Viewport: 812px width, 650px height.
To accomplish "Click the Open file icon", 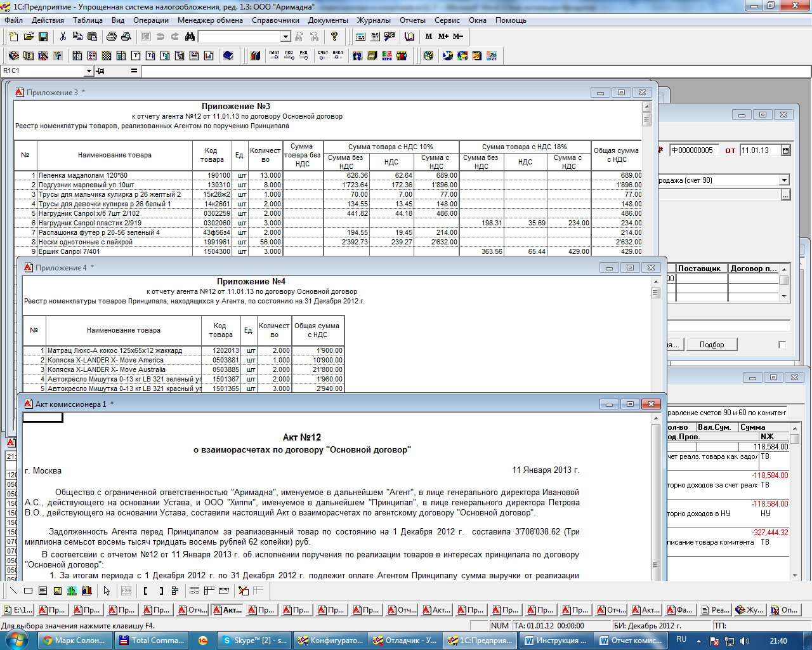I will 29,37.
